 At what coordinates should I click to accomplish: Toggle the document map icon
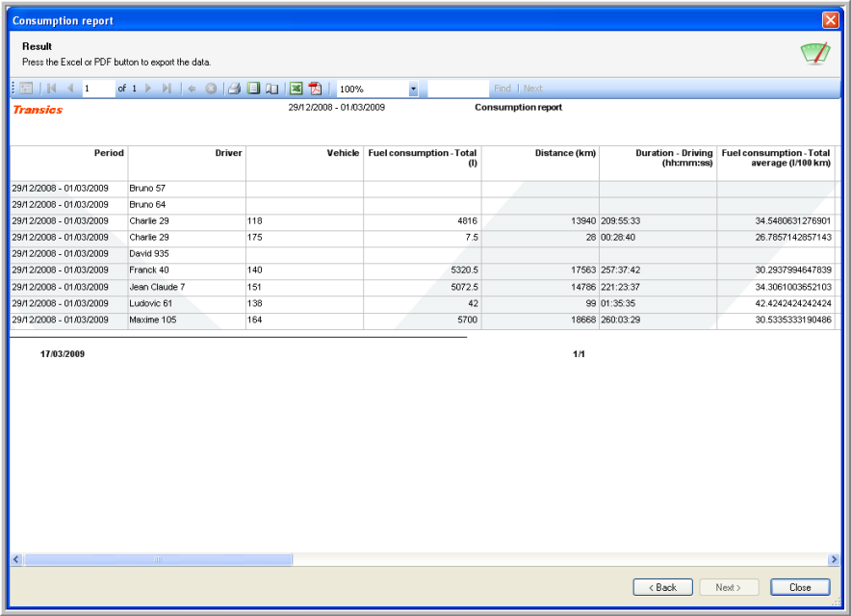(x=26, y=89)
